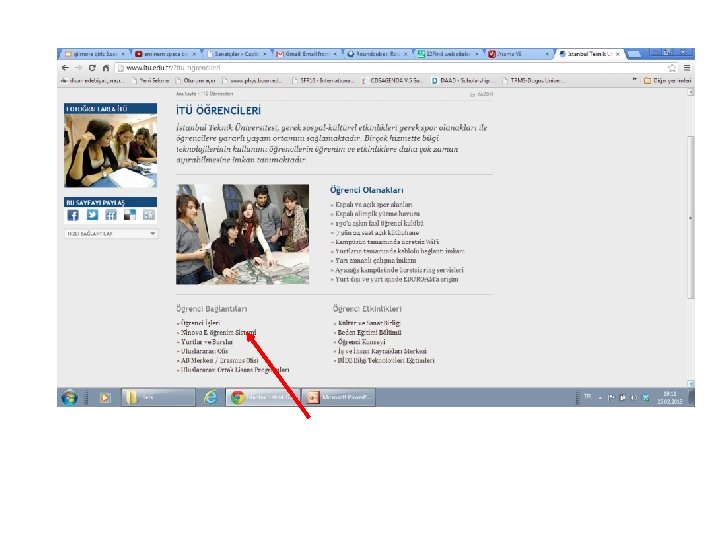The width and height of the screenshot is (720, 540).
Task: Open the AB Merkezi / Erasmus Ofisi link
Action: [x=219, y=360]
